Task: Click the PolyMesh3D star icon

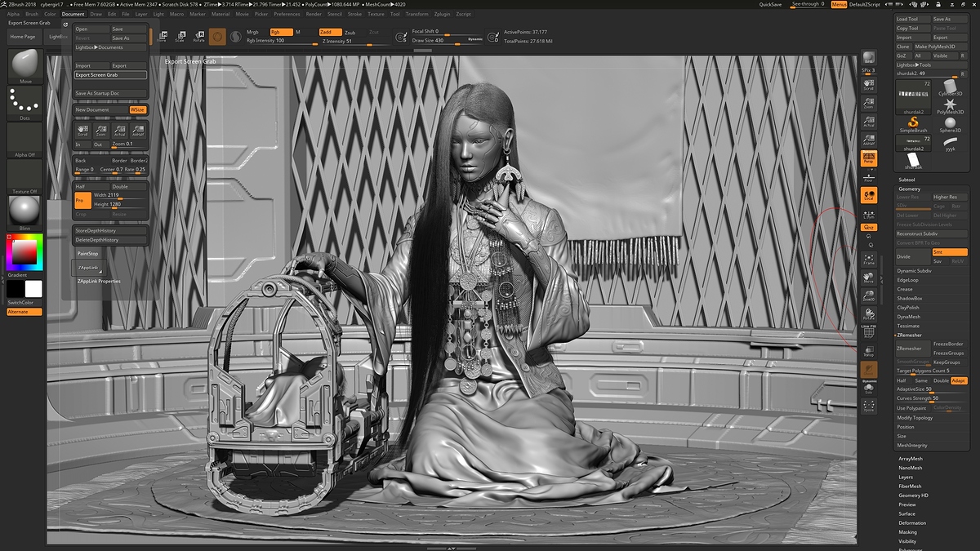Action: tap(950, 104)
